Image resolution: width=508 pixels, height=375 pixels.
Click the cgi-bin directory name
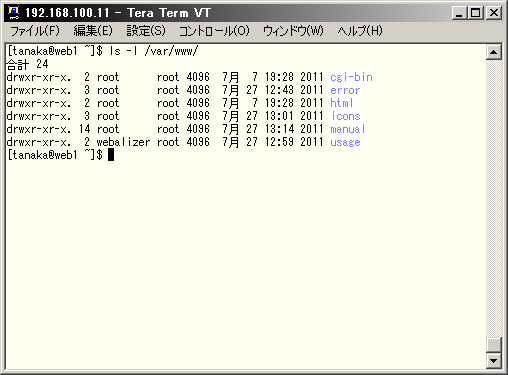coord(351,77)
